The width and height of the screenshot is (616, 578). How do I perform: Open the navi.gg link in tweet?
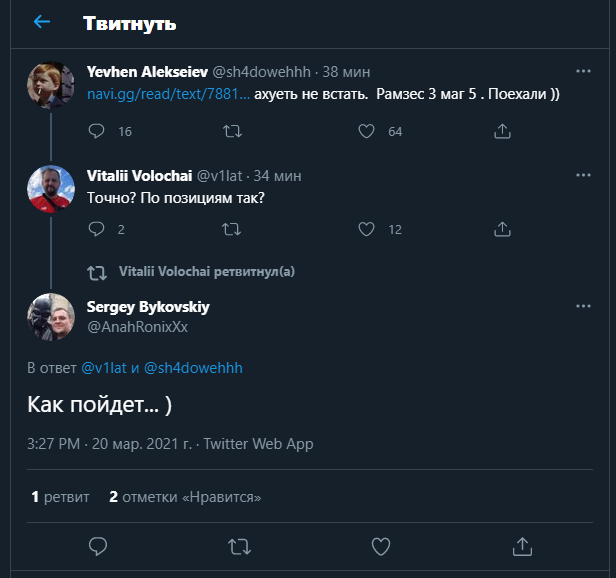point(166,95)
